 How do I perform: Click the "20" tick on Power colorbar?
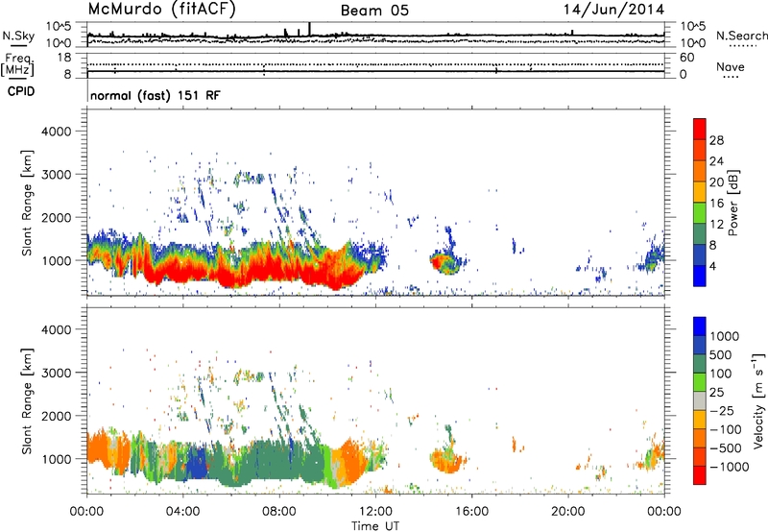click(x=716, y=182)
